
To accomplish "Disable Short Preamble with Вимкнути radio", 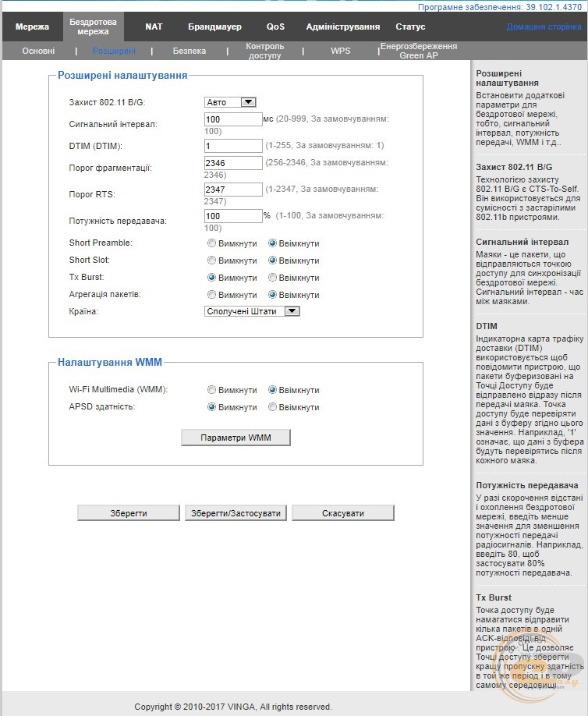I will click(211, 243).
